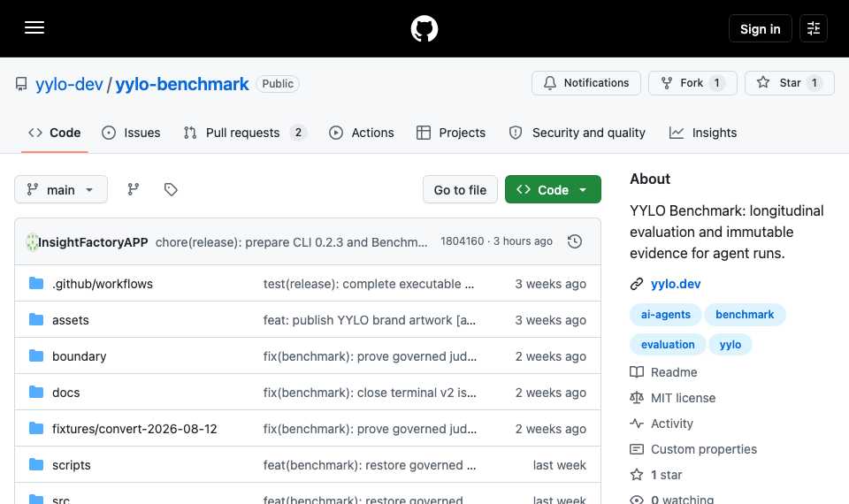
Task: Open the .github/workflows folder name
Action: pos(103,284)
